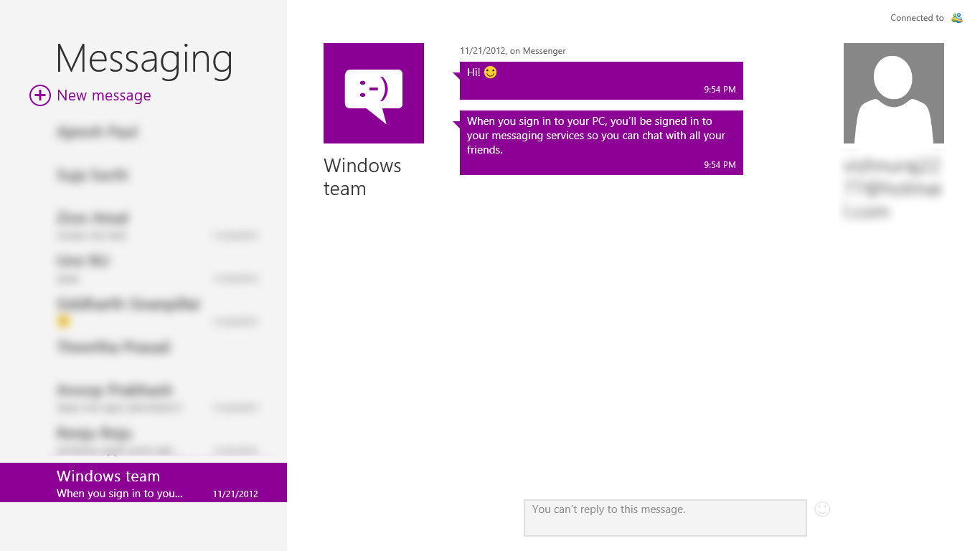Viewport: 980px width, 551px height.
Task: Select the Windows team conversation in list
Action: click(143, 482)
